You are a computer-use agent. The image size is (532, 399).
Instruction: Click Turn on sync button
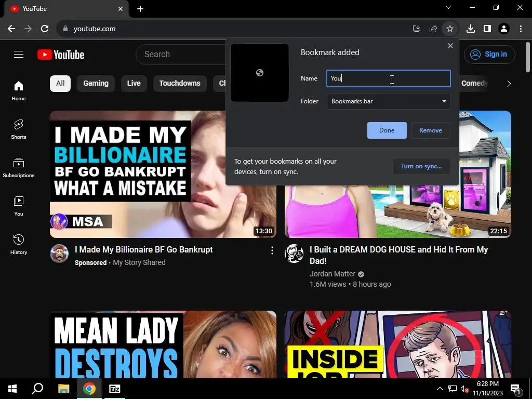coord(421,166)
